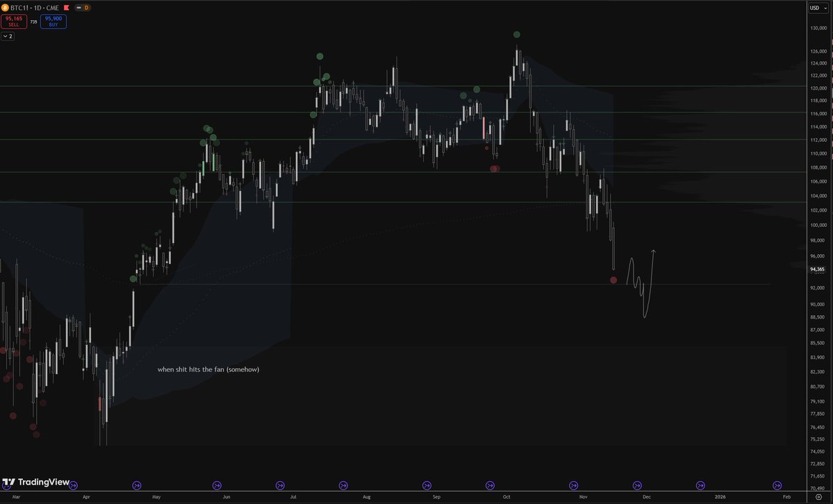
Task: Open the event marker nearest the May label
Action: pos(137,485)
